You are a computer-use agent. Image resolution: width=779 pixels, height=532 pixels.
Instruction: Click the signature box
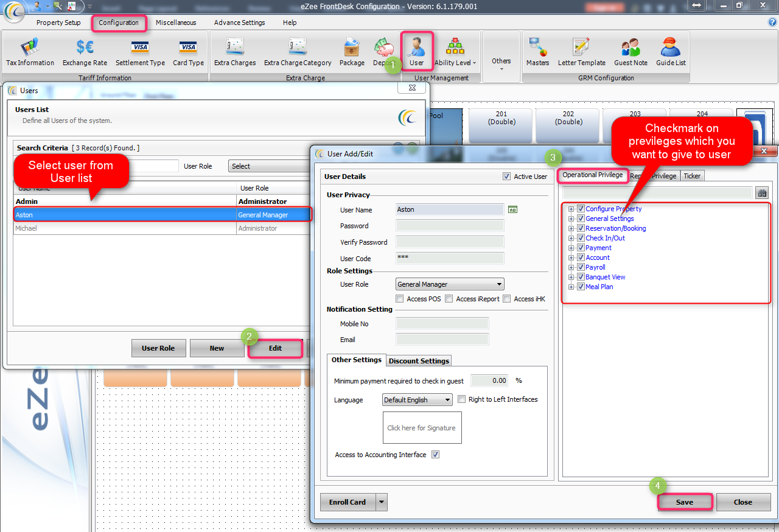click(x=422, y=428)
